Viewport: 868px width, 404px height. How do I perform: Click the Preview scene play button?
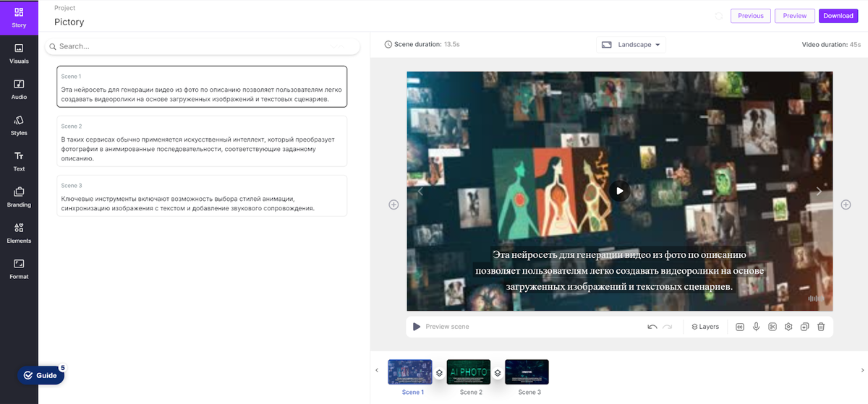[417, 327]
